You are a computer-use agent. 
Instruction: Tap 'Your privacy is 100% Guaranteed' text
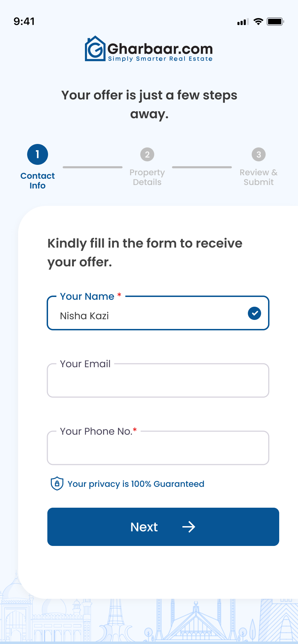tap(136, 484)
